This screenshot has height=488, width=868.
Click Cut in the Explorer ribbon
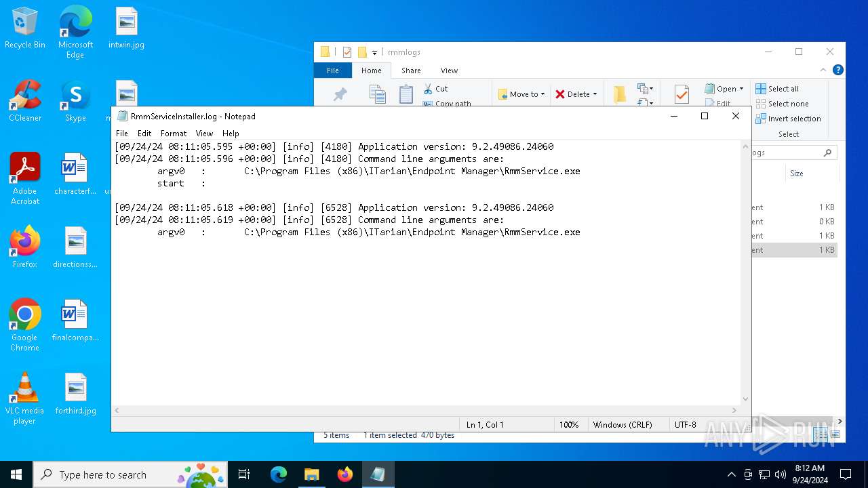pos(435,89)
